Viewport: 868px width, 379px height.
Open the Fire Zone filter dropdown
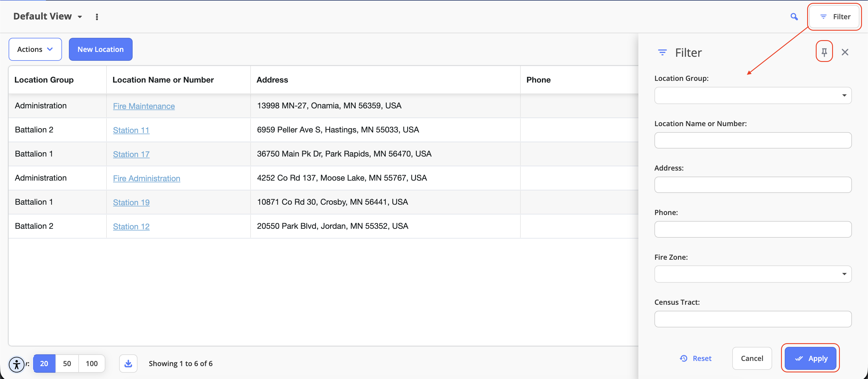tap(753, 274)
